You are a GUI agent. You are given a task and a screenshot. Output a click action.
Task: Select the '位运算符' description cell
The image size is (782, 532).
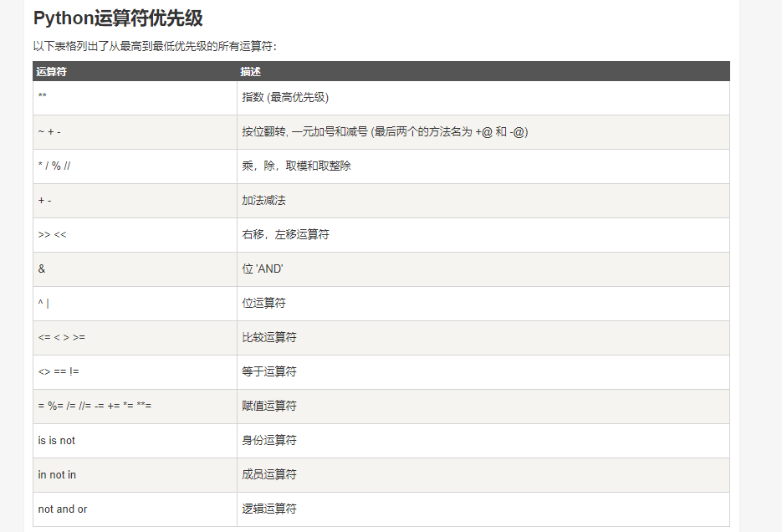point(483,304)
